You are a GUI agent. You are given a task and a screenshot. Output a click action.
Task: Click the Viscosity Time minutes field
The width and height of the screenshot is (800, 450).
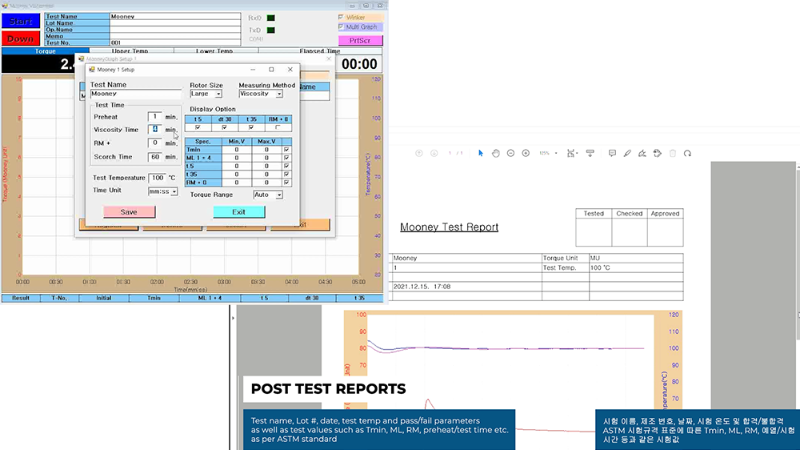155,129
